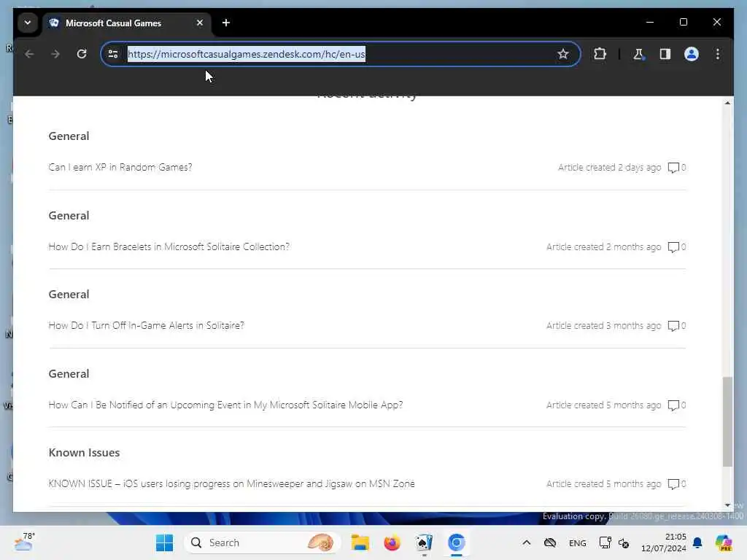Open 'How Do I Earn Bracelets' article
Screen dimensions: 747x560
tap(169, 246)
